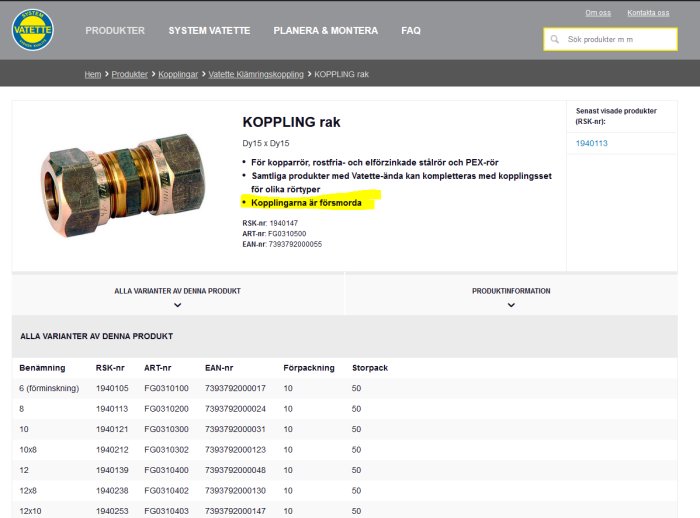The height and width of the screenshot is (518, 700).
Task: Select the 6 (förminskning) variant row
Action: coord(345,388)
